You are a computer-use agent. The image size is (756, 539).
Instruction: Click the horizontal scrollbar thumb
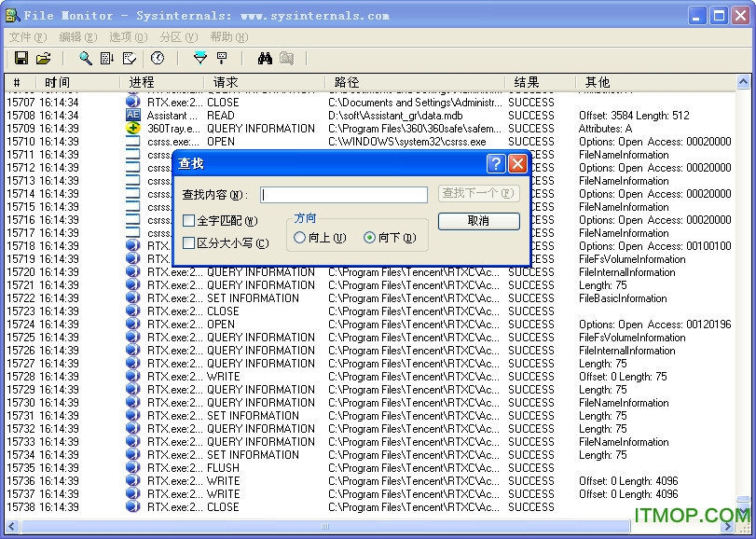pos(325,527)
